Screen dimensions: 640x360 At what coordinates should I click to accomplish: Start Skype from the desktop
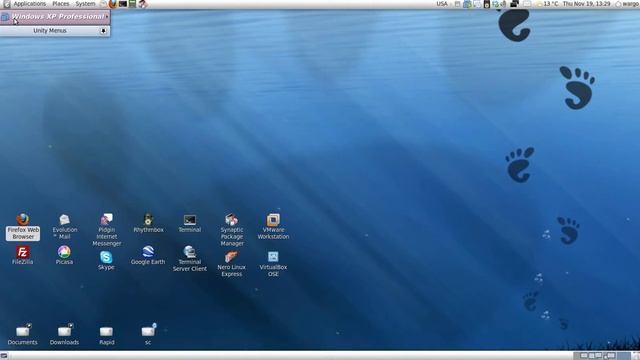106,261
